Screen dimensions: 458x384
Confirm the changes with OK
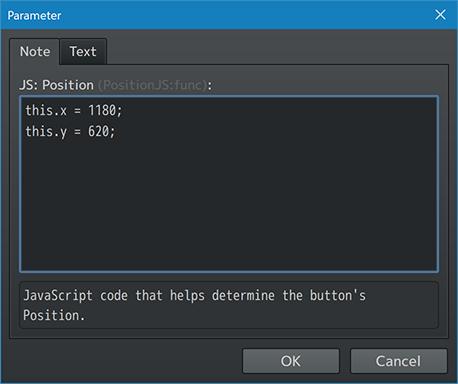291,361
